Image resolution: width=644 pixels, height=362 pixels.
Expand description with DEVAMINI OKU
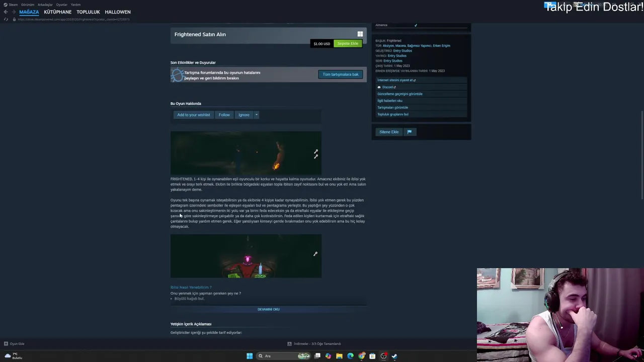click(269, 309)
